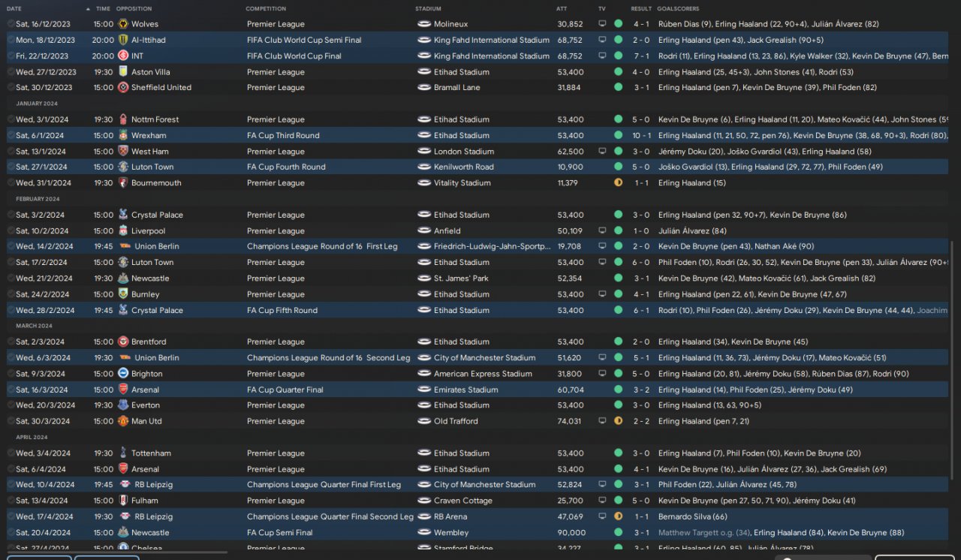Click the green win dot for Wrexham match
The image size is (961, 560).
[618, 135]
